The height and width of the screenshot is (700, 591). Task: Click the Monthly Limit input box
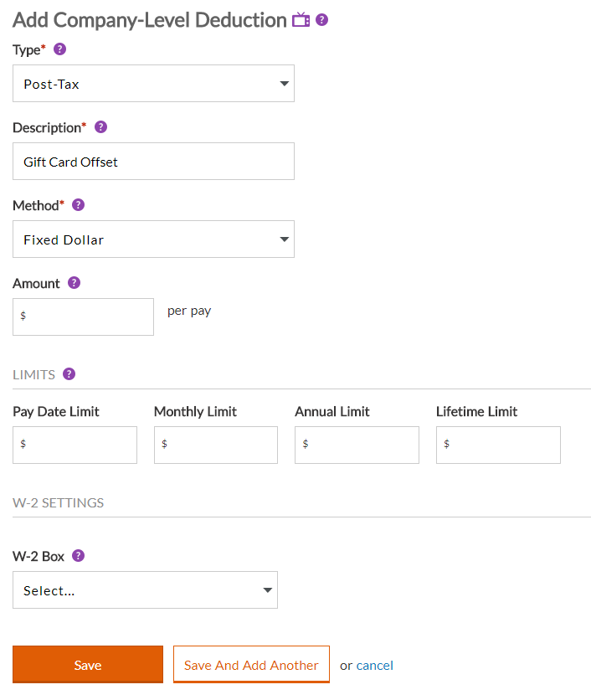pos(215,445)
